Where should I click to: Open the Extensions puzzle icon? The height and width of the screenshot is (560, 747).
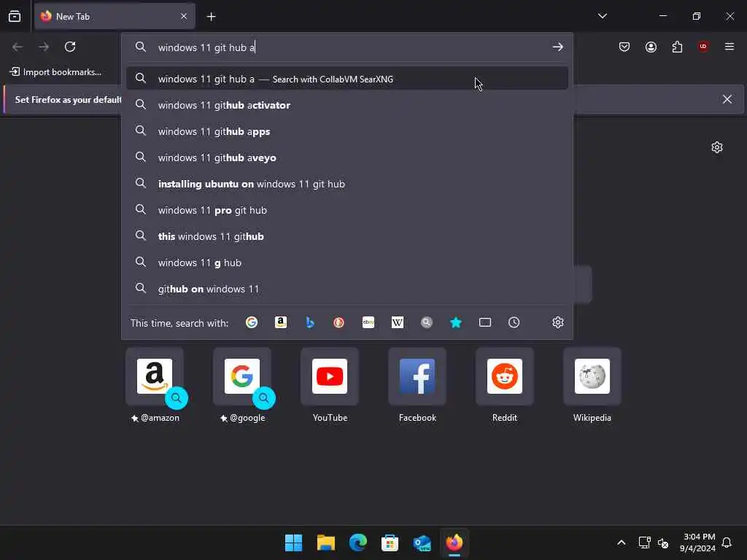click(677, 47)
